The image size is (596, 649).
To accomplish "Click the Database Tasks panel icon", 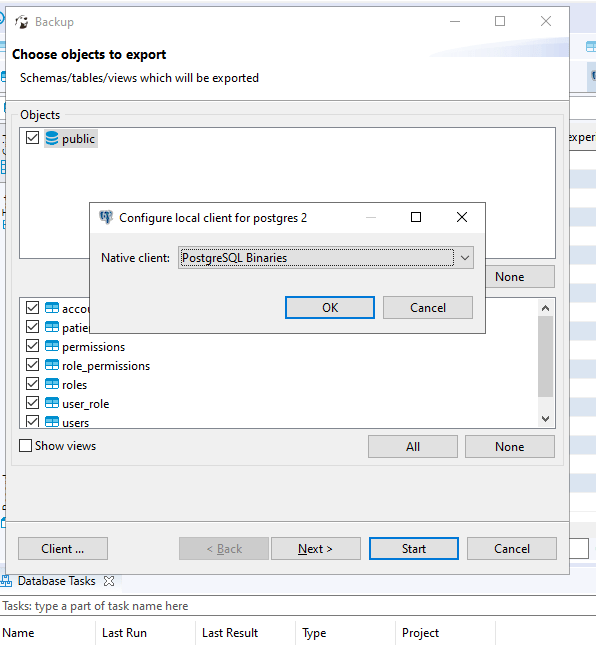I will (x=6, y=581).
